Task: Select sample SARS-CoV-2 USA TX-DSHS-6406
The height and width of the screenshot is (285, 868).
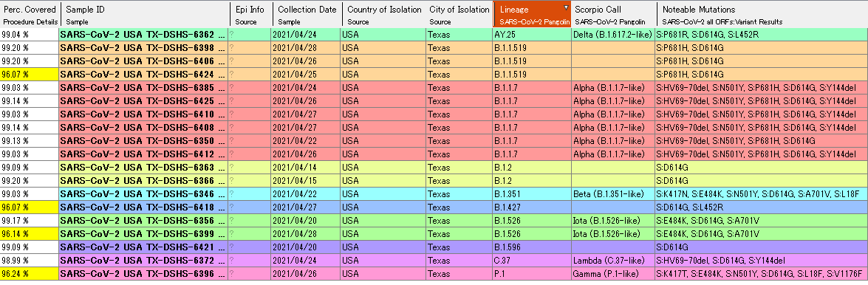Action: 143,61
